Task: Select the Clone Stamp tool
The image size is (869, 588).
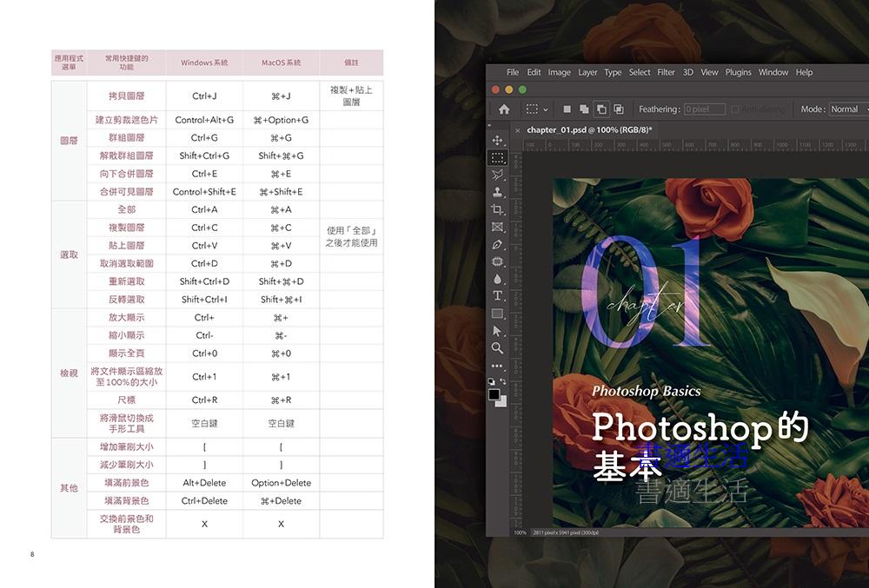Action: 497,192
